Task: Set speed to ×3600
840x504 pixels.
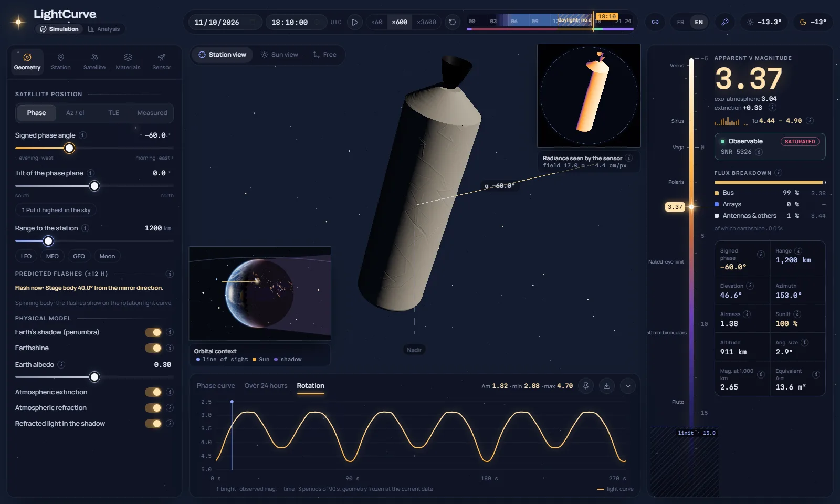Action: 426,22
